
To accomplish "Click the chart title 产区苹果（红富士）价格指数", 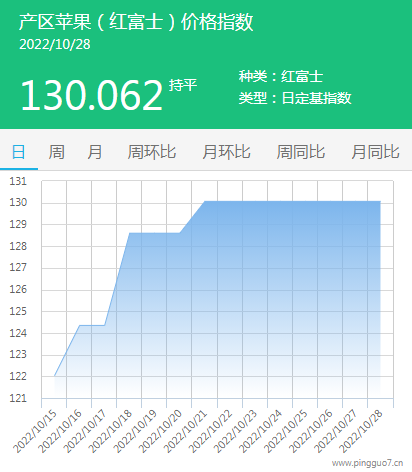I will 136,22.
